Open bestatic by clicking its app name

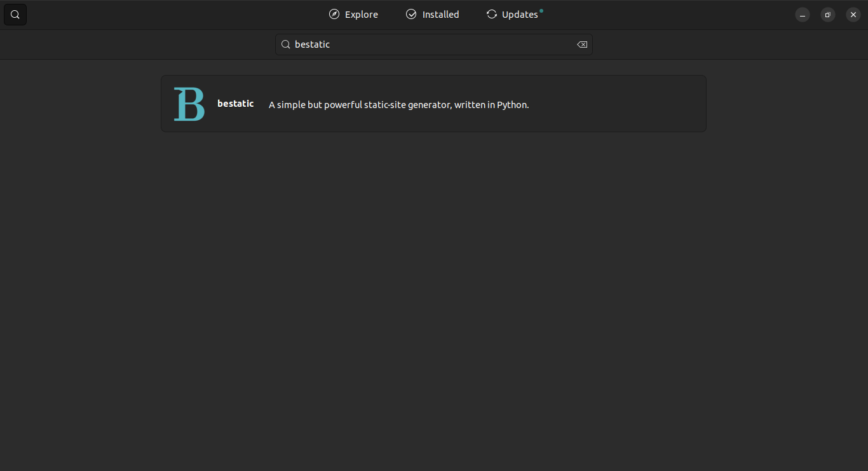(235, 103)
